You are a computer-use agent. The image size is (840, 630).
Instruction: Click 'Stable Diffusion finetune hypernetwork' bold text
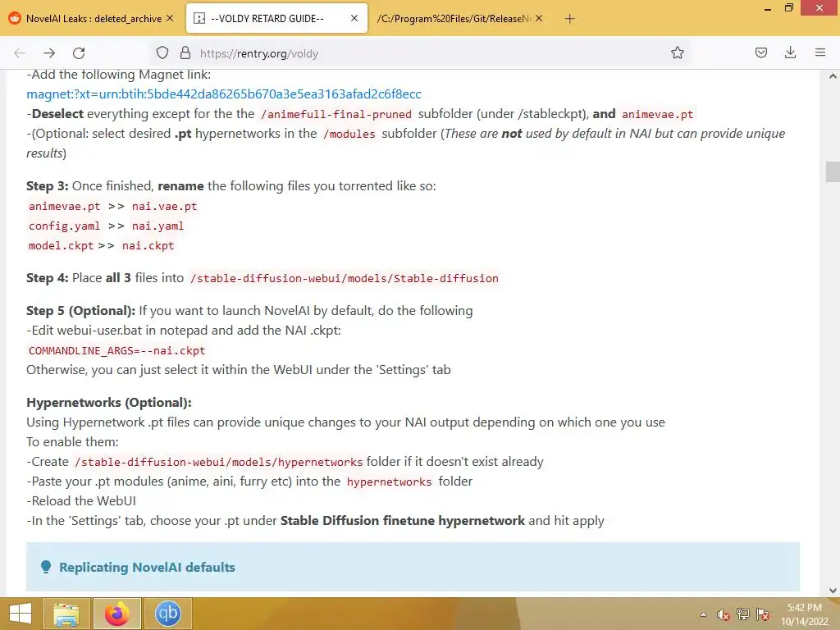coord(402,521)
